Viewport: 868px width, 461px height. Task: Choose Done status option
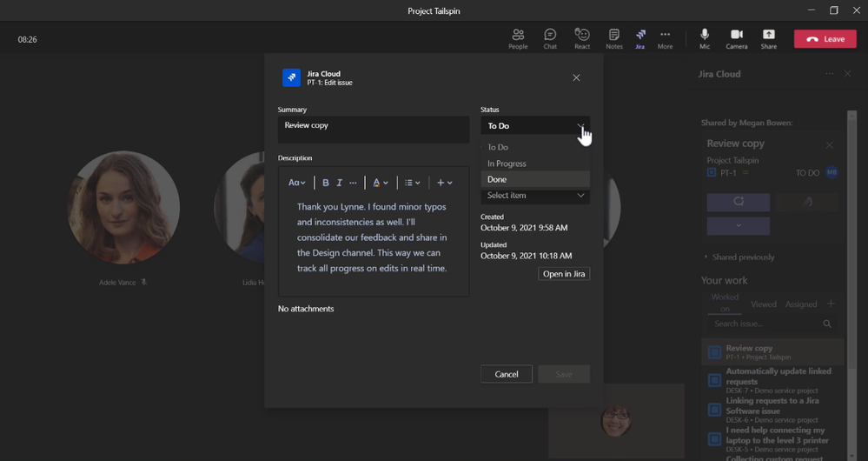click(534, 179)
